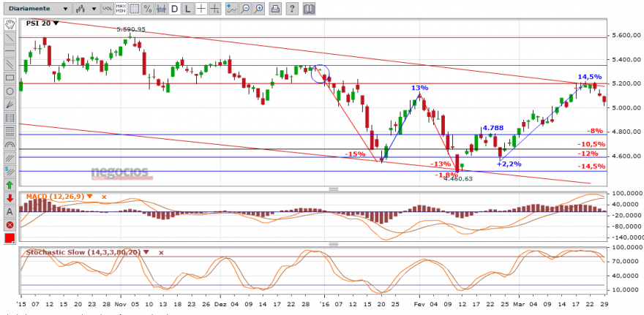
Task: Toggle the chart grid icon
Action: 134,8
